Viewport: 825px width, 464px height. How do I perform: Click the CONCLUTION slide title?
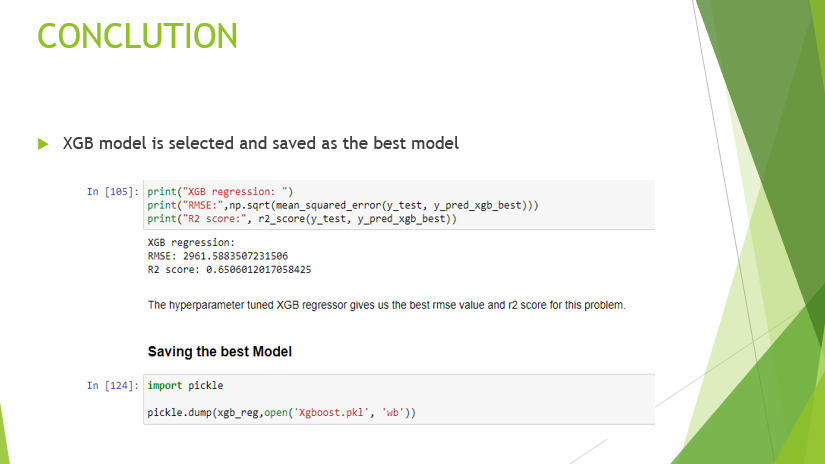pyautogui.click(x=137, y=36)
